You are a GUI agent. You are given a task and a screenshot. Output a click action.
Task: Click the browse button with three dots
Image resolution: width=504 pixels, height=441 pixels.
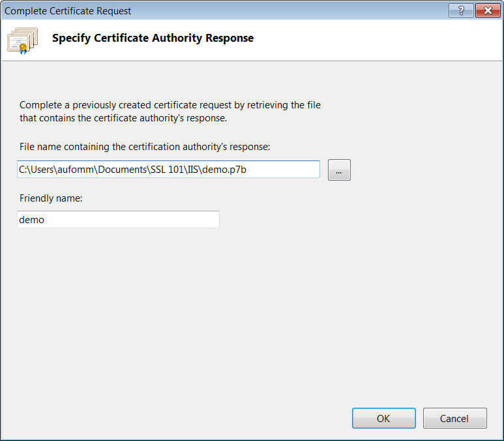[x=339, y=170]
